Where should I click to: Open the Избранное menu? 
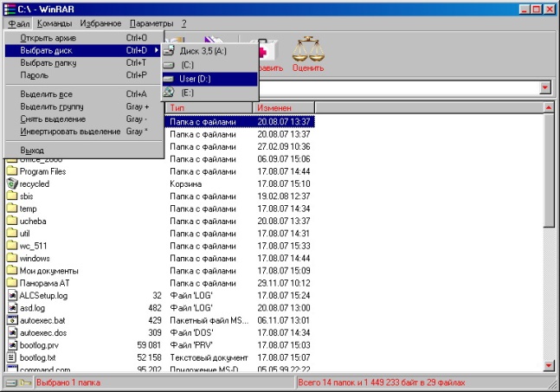tap(100, 23)
